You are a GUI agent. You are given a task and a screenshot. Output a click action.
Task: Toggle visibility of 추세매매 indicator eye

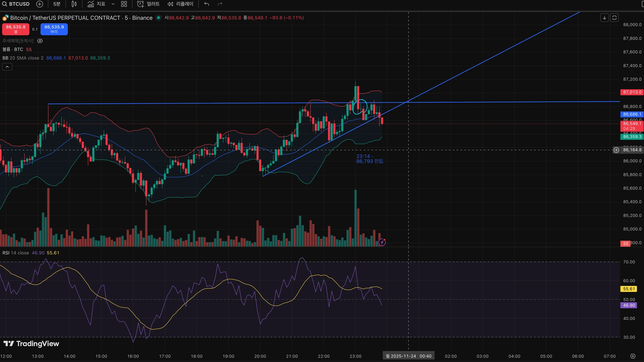[x=40, y=41]
